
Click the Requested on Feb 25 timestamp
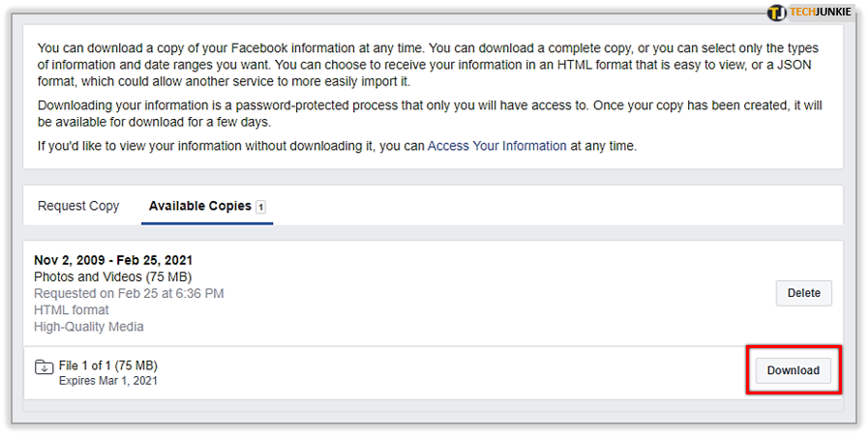click(129, 293)
